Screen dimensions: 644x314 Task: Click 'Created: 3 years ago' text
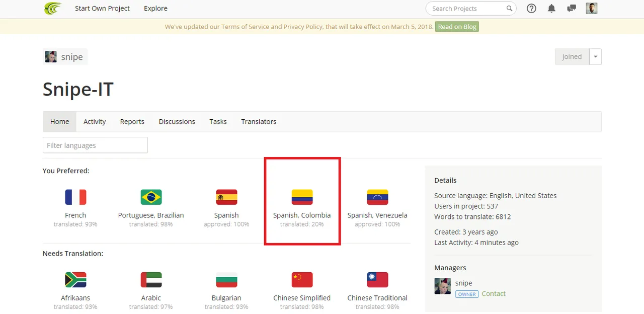click(x=466, y=232)
